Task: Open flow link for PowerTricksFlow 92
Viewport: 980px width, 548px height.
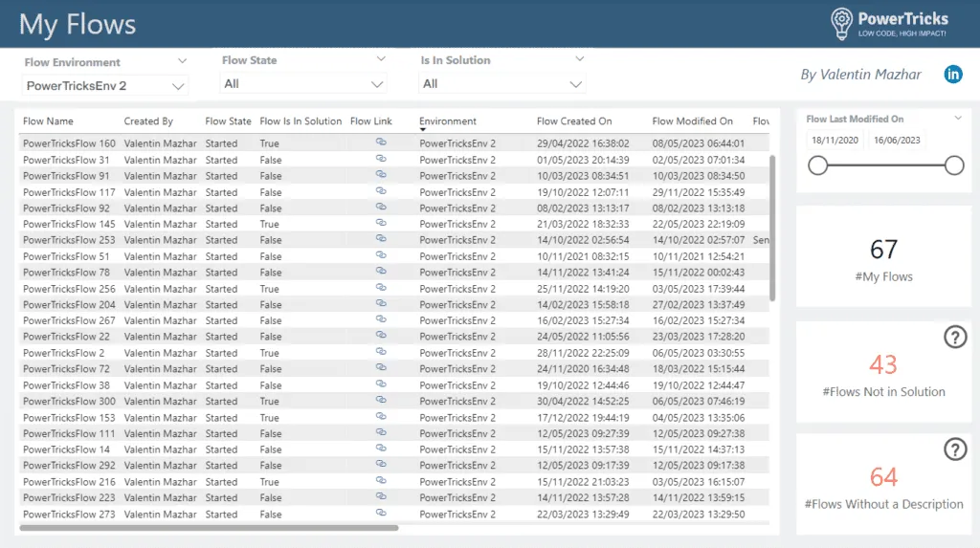Action: click(x=381, y=207)
